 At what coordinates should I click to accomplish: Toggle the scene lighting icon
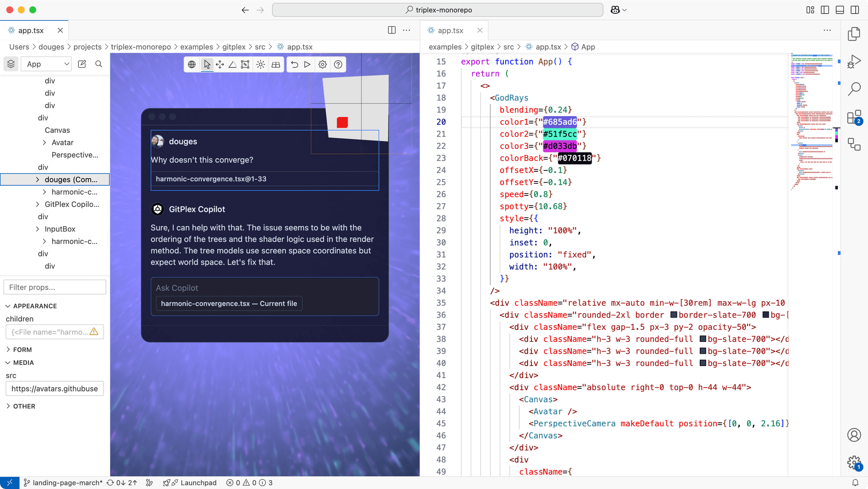pyautogui.click(x=260, y=64)
